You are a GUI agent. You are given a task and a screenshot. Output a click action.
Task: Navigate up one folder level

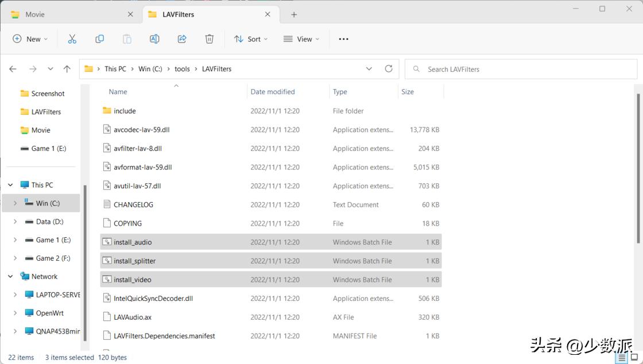coord(67,69)
